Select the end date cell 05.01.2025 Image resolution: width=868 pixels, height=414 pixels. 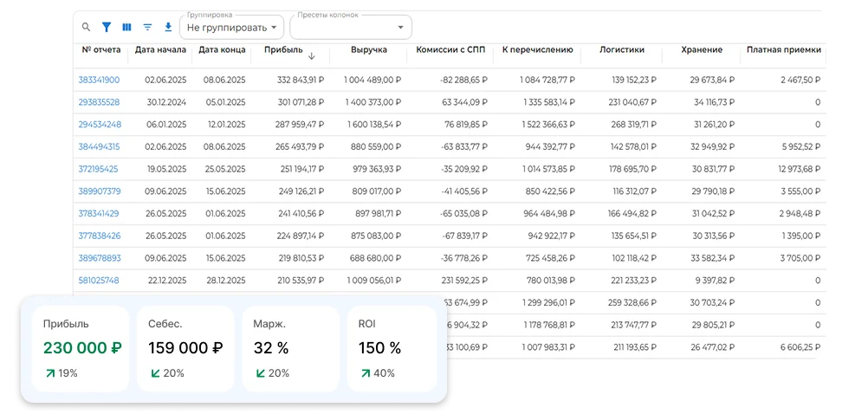coord(224,102)
